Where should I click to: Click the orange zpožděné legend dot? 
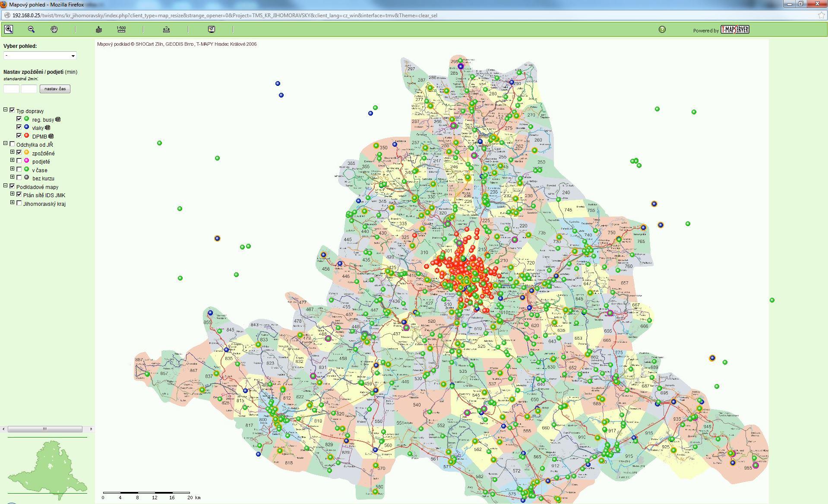click(27, 152)
